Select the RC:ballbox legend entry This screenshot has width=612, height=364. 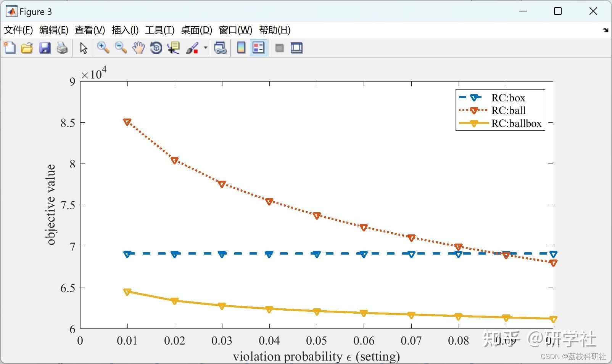pyautogui.click(x=500, y=123)
